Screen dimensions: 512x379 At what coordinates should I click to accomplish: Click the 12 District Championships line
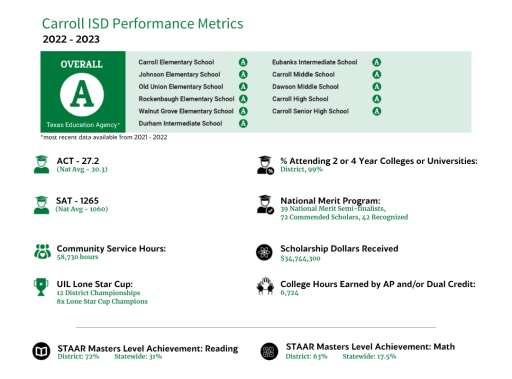[98, 293]
